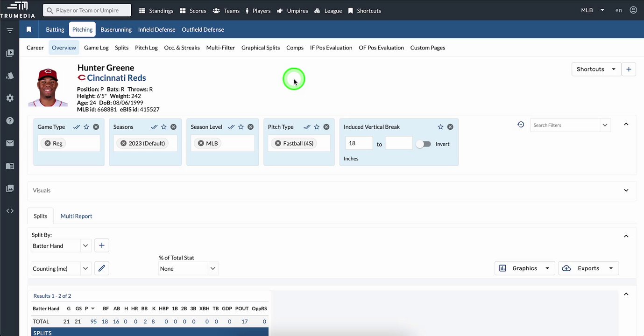Open the Infield Defense tab
This screenshot has height=336, width=644.
click(157, 29)
